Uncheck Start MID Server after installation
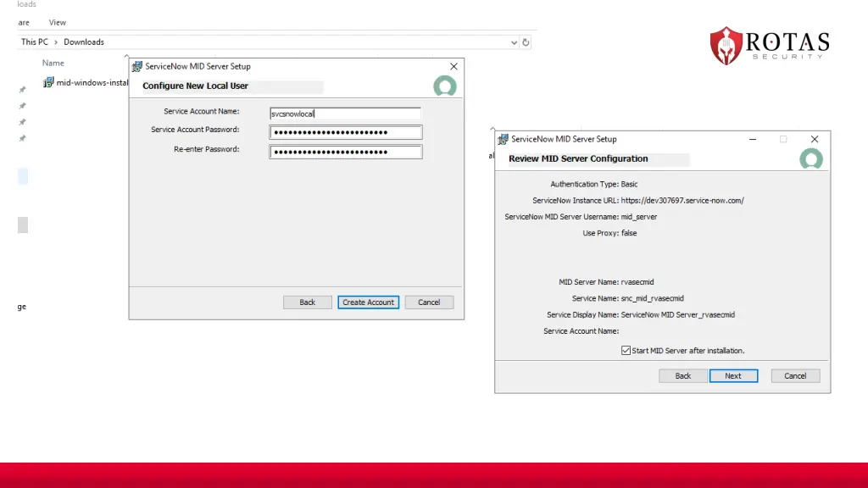868x488 pixels. tap(626, 350)
